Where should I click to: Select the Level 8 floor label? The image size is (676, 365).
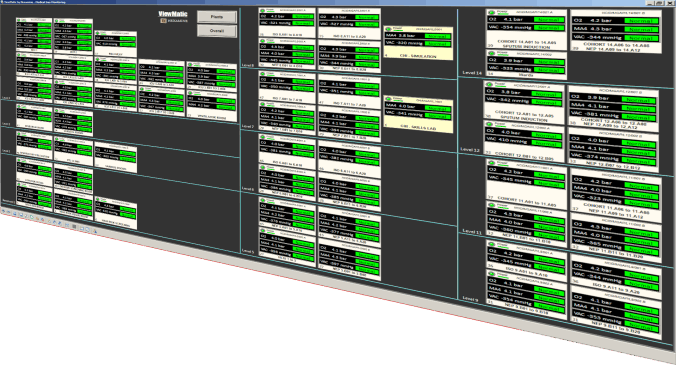[248, 65]
